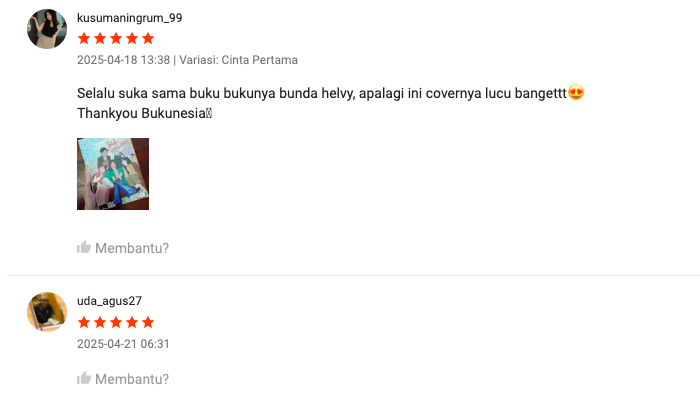Click the first star in kusumaningrum_99's rating
The width and height of the screenshot is (700, 402).
coord(84,39)
